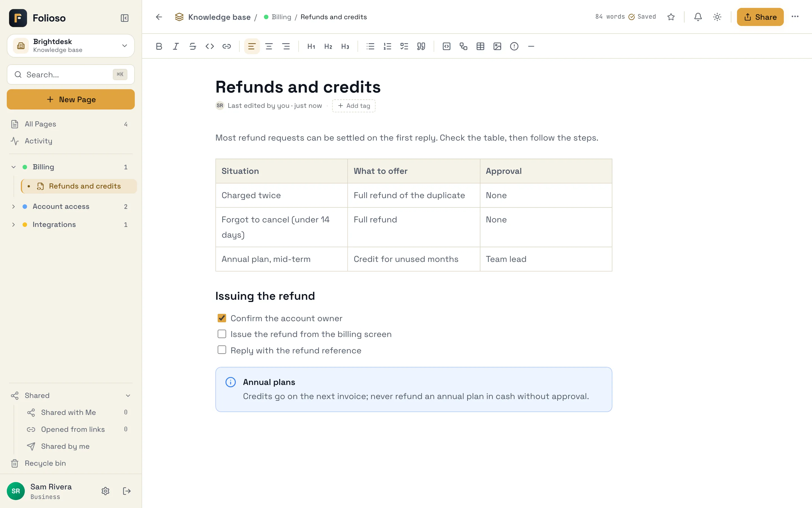Insert a table from toolbar

coord(480,46)
